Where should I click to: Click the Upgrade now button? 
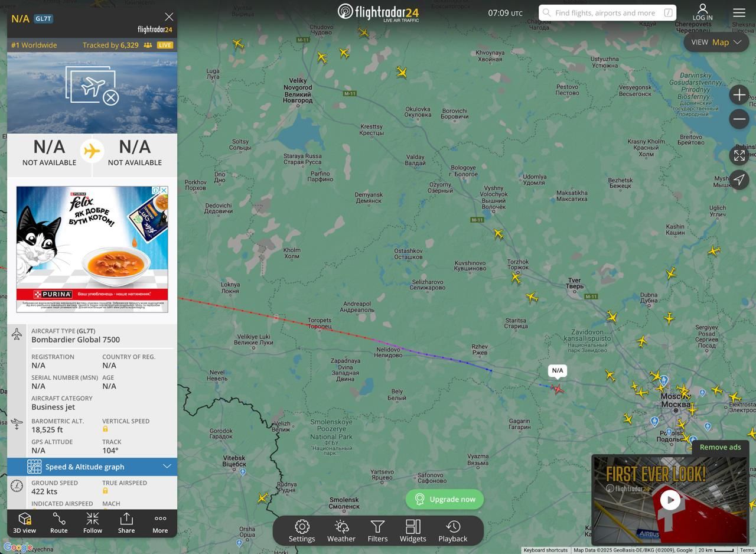click(445, 499)
